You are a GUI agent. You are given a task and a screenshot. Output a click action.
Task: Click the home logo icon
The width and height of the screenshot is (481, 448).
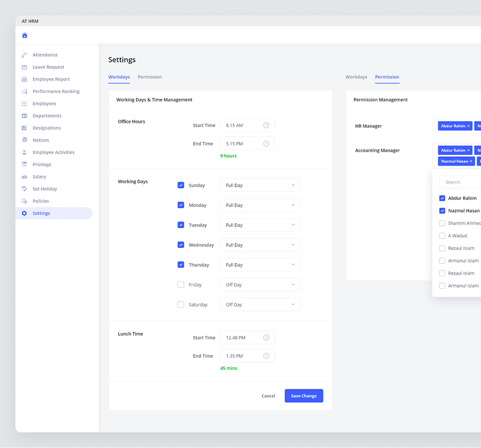click(x=25, y=35)
